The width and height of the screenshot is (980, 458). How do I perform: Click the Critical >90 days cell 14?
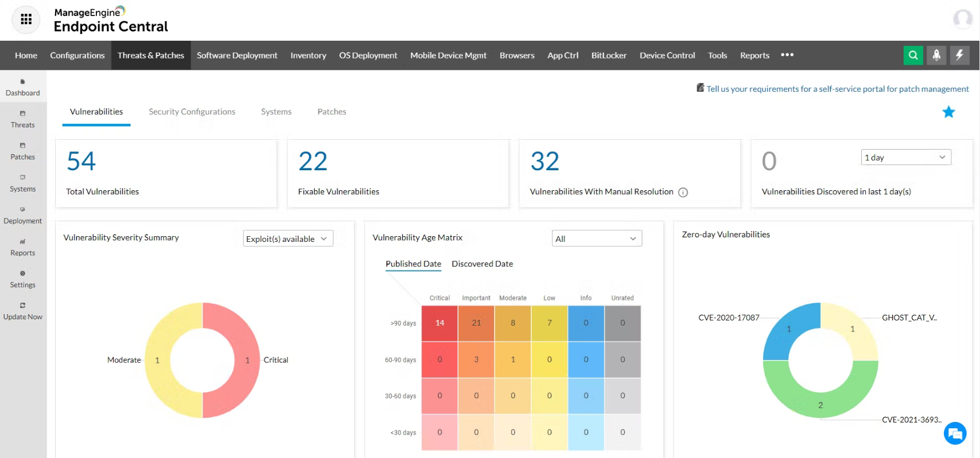[x=440, y=323]
